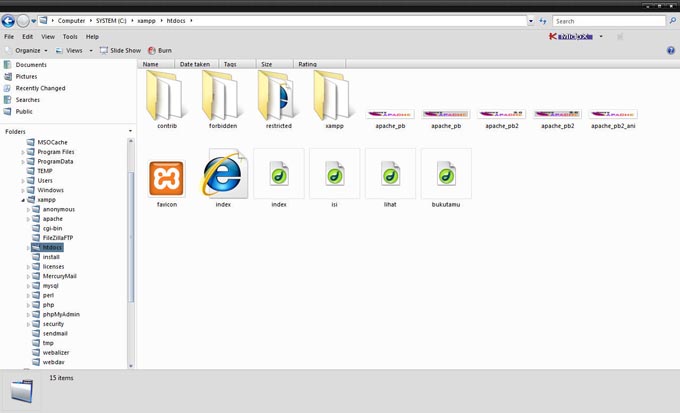Open the address bar history dropdown
Screen dimensions: 680x413
click(531, 21)
